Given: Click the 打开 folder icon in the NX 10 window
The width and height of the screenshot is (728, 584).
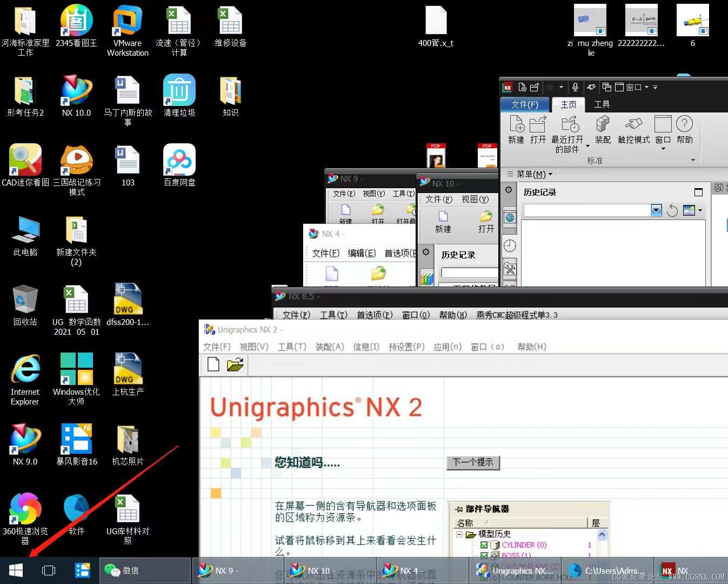Looking at the screenshot, I should click(x=486, y=216).
